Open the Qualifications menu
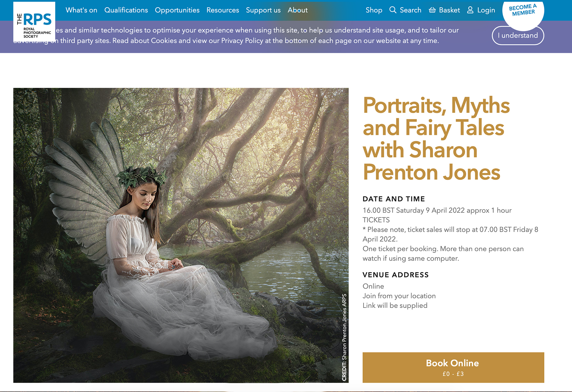Screen dimensions: 572x392 [x=126, y=10]
